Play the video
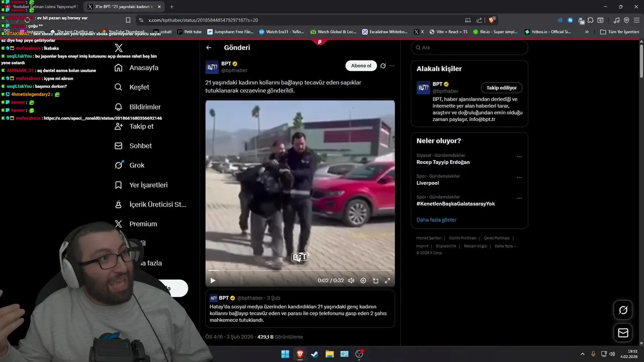The height and width of the screenshot is (362, 644). click(213, 281)
